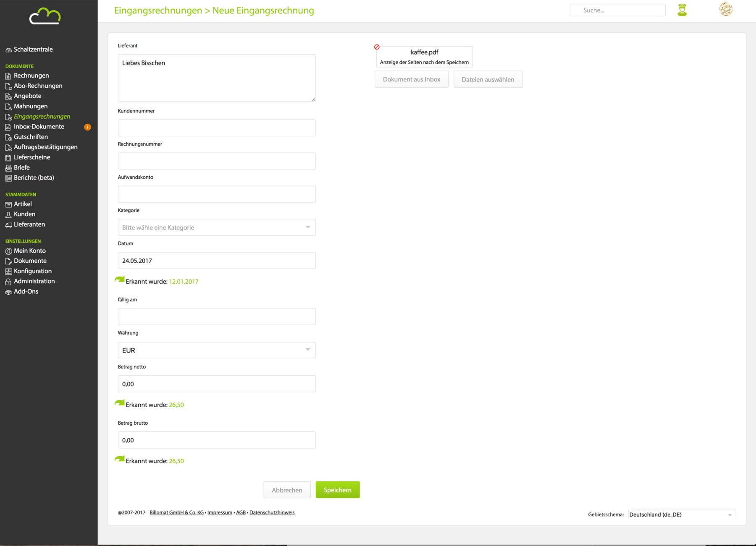The image size is (756, 546).
Task: Open the Datenschutzhinweis footer link
Action: [x=272, y=512]
